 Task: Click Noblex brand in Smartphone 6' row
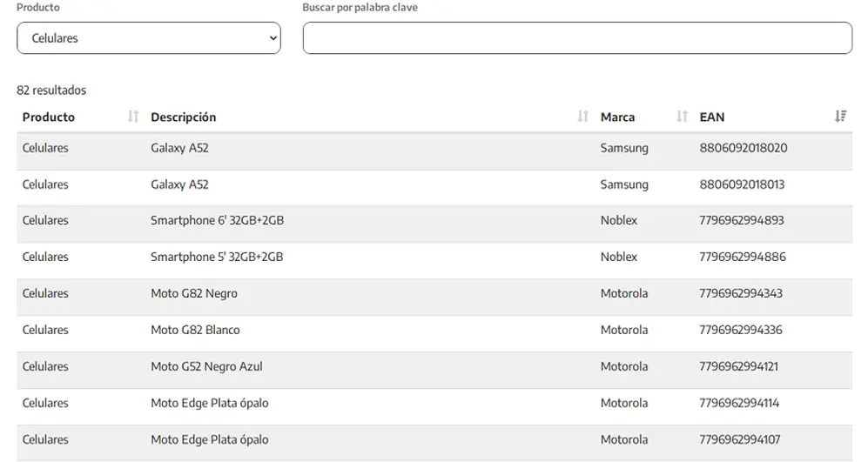[619, 220]
